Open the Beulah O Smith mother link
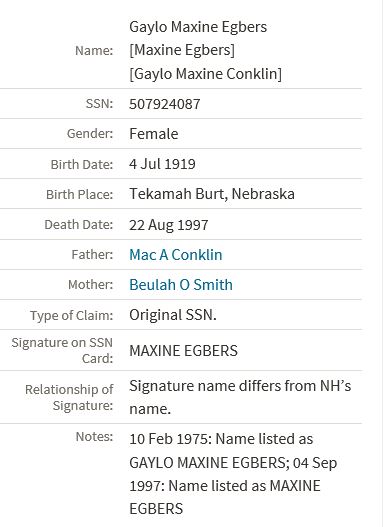This screenshot has width=383, height=527. [181, 285]
